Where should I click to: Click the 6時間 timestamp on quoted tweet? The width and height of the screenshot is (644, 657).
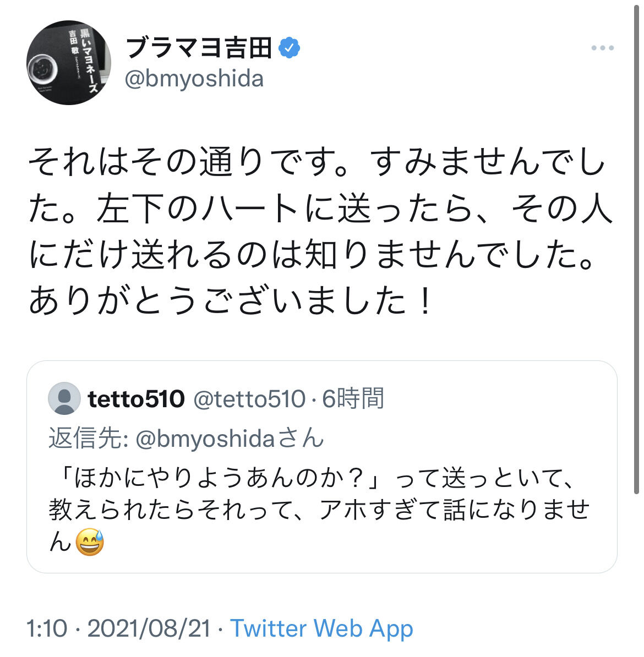coord(353,398)
